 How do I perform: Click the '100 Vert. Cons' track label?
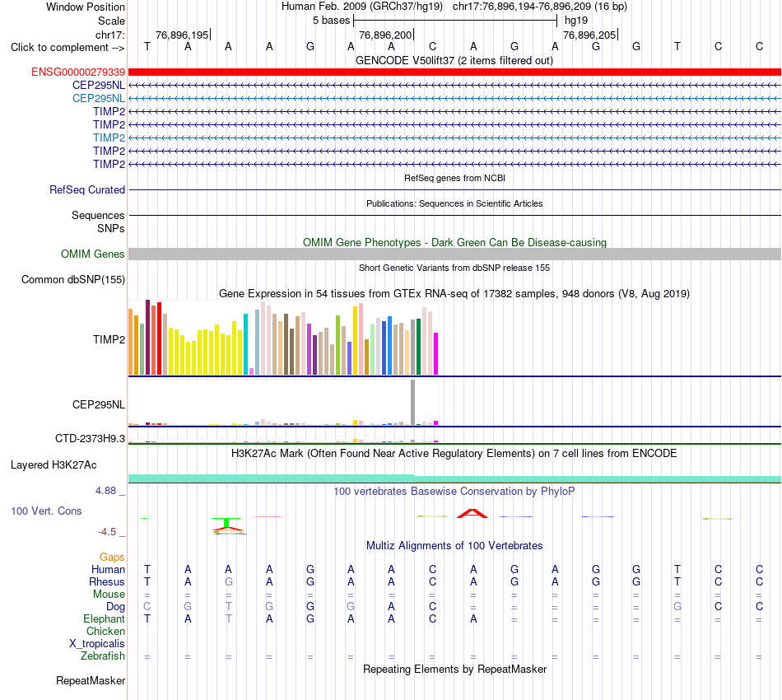(46, 511)
